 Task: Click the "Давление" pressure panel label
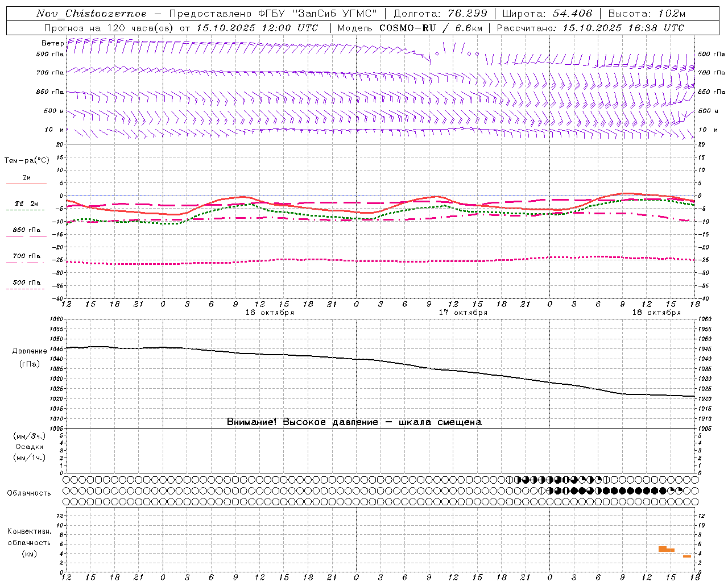point(30,351)
